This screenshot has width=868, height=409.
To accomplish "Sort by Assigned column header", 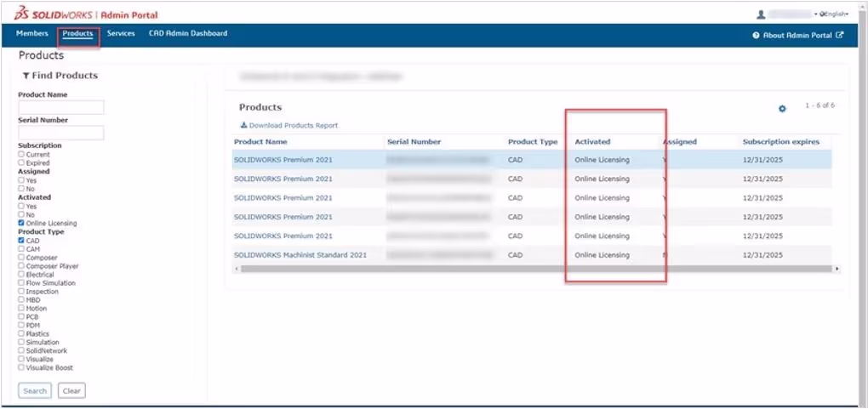I will tap(680, 142).
